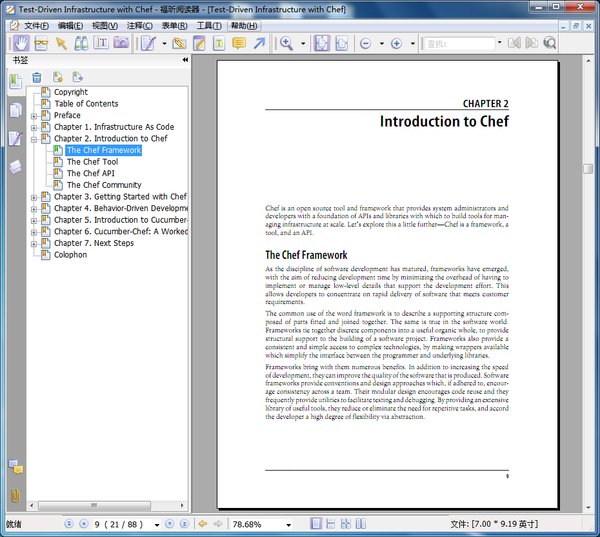Screen dimensions: 600x537
Task: Collapse the bookmarks panel with double arrow
Action: point(184,60)
